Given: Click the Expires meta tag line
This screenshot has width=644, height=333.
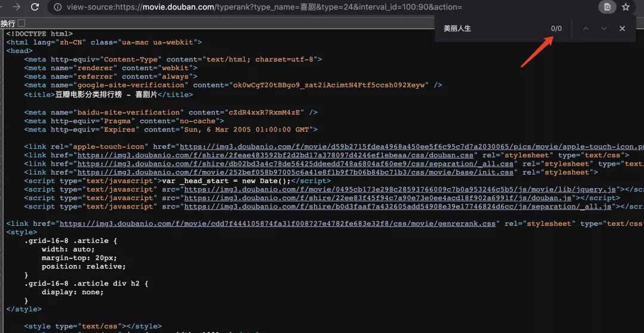Looking at the screenshot, I should click(x=171, y=130).
